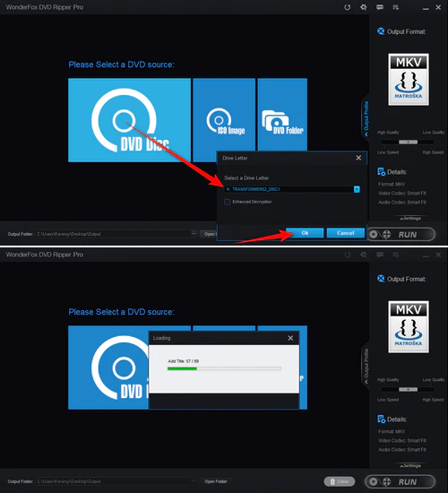Viewport: 448px width, 493px height.
Task: Click 'Format: MKV' detail in bottom window
Action: (392, 431)
